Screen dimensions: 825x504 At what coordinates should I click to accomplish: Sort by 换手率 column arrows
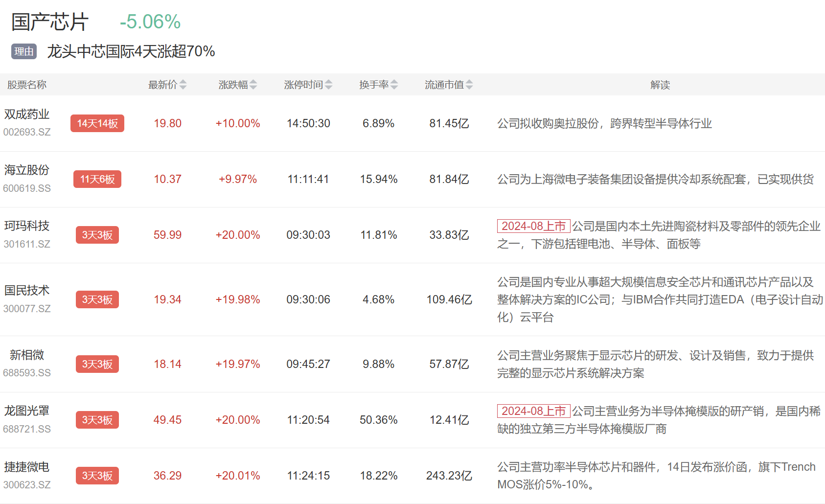394,85
